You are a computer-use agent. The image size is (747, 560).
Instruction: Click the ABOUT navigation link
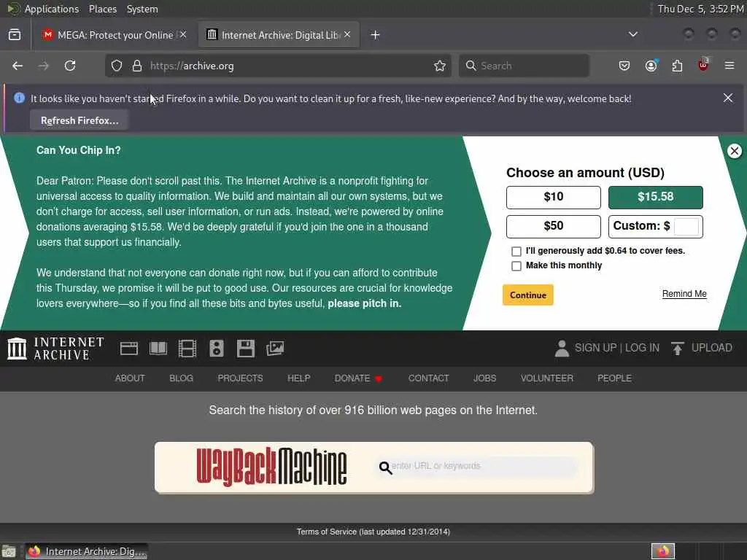130,378
